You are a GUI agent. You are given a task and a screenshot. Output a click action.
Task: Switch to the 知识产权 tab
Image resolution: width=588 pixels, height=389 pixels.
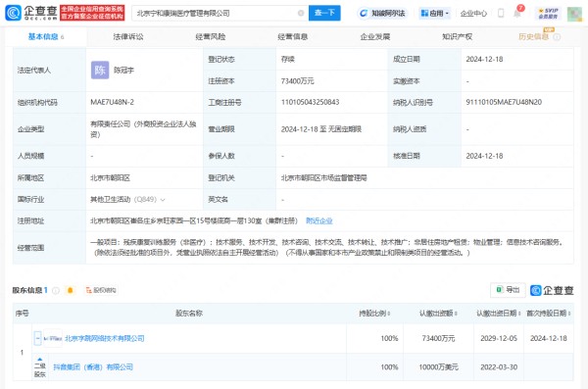click(x=457, y=36)
